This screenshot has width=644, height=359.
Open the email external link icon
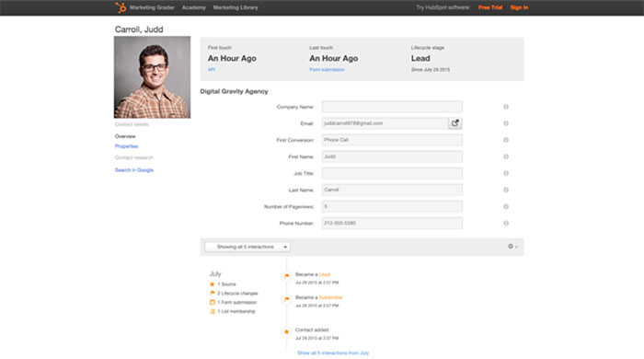point(454,123)
